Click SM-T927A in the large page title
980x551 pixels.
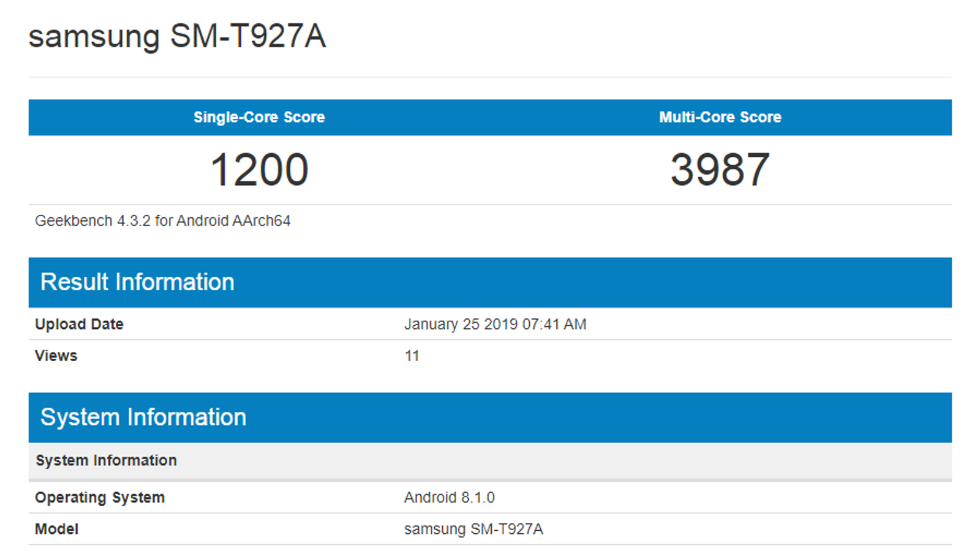[x=247, y=37]
